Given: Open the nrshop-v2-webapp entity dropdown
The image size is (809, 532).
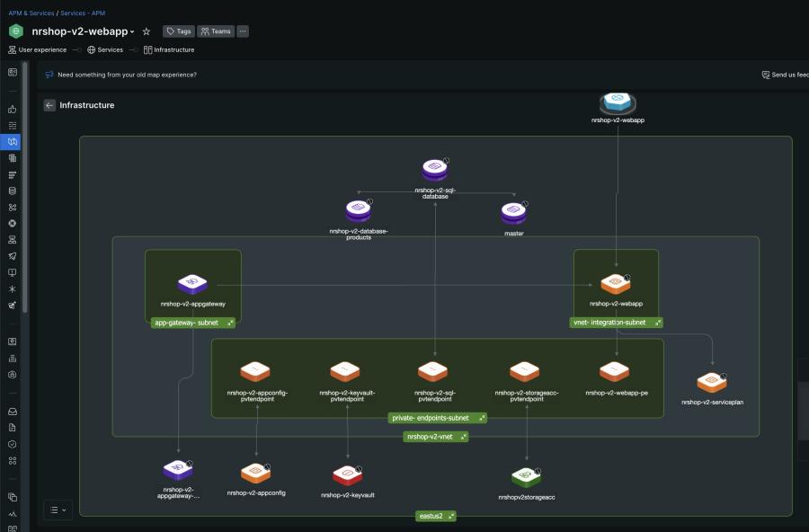Looking at the screenshot, I should click(x=132, y=31).
